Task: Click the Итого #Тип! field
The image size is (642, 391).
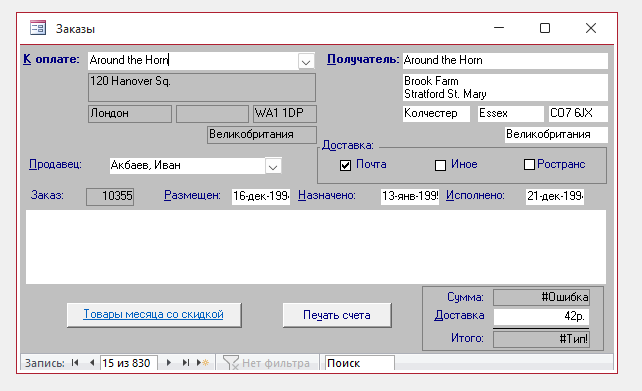Action: pos(541,339)
